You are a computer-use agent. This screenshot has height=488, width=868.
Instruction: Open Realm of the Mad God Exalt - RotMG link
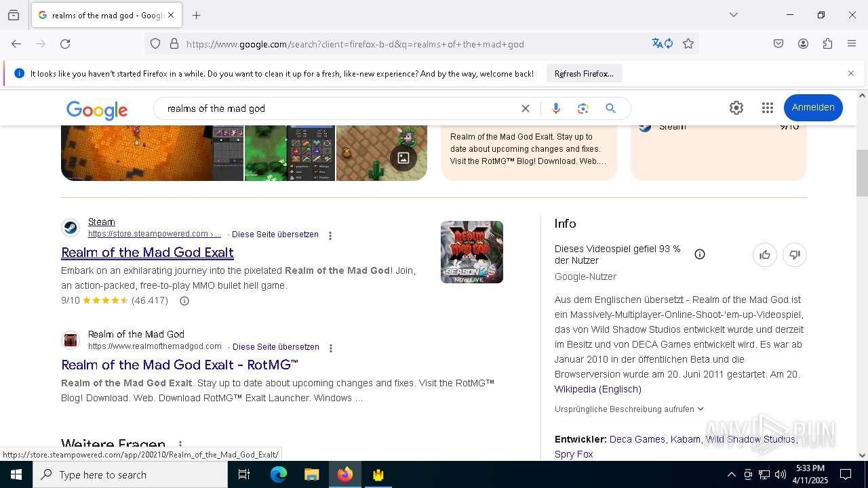[x=180, y=365]
